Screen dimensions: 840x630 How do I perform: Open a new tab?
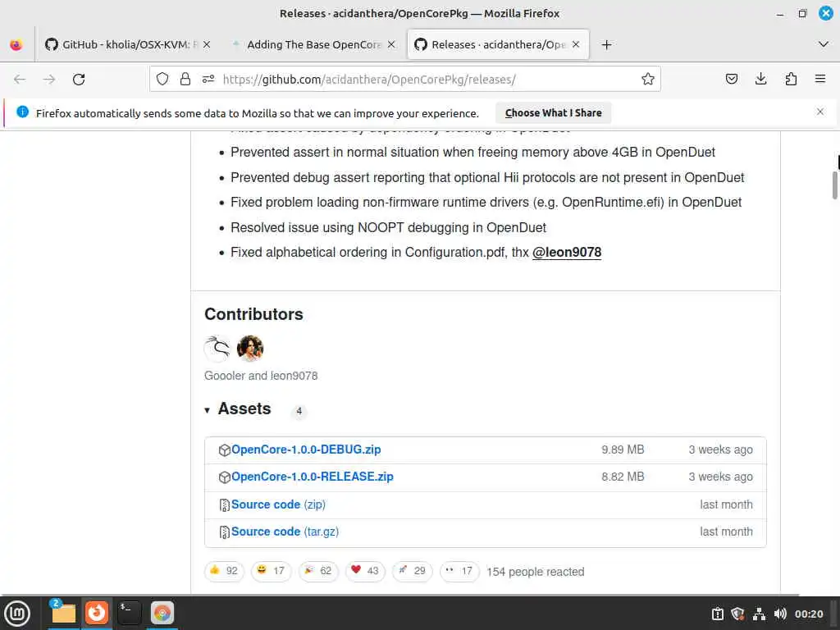pos(606,45)
